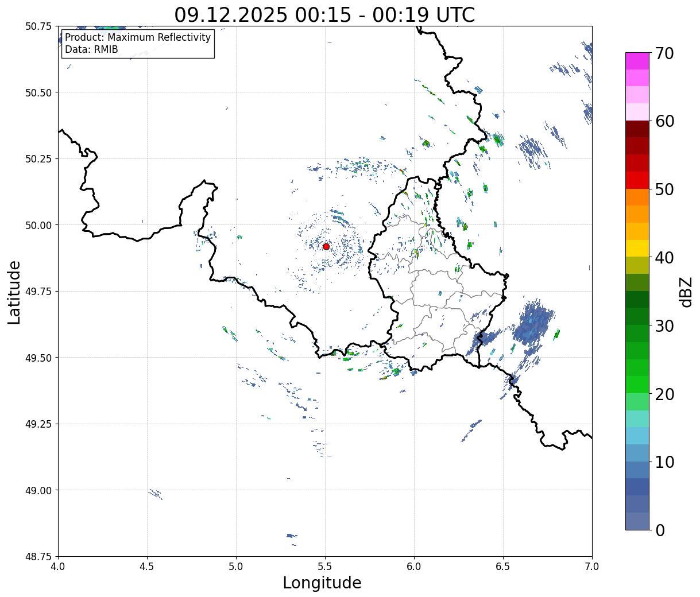Click the large blue echo east of Luxembourg
The width and height of the screenshot is (700, 597).
pyautogui.click(x=532, y=325)
